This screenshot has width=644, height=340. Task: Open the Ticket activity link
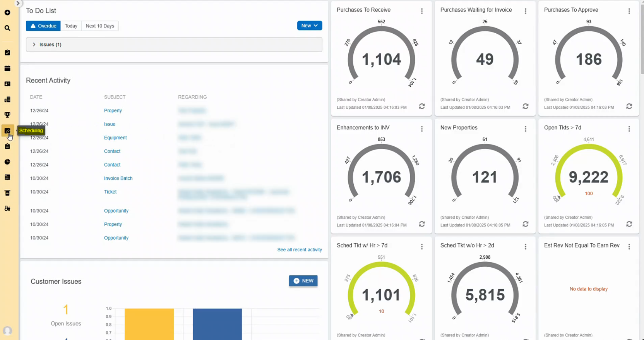[x=110, y=192]
